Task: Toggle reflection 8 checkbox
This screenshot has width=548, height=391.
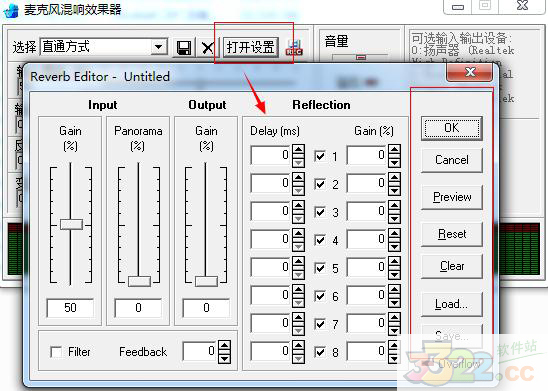Action: [x=320, y=352]
